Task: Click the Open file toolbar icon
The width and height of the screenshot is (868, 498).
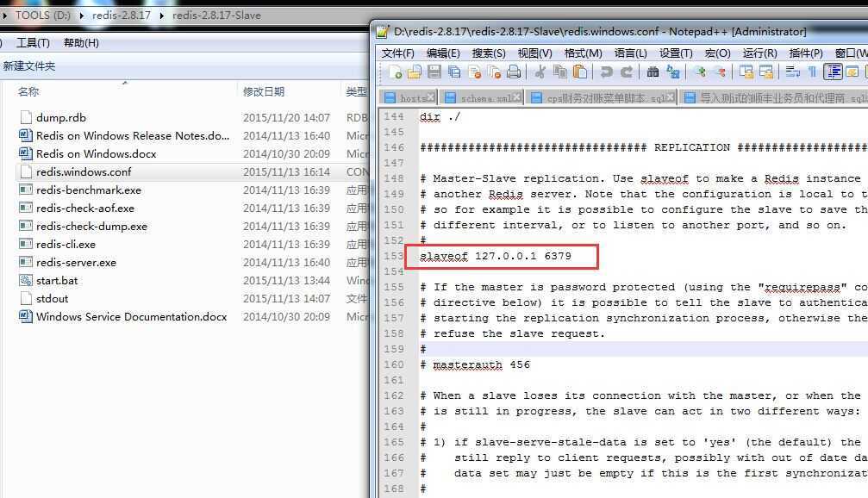Action: [x=415, y=72]
